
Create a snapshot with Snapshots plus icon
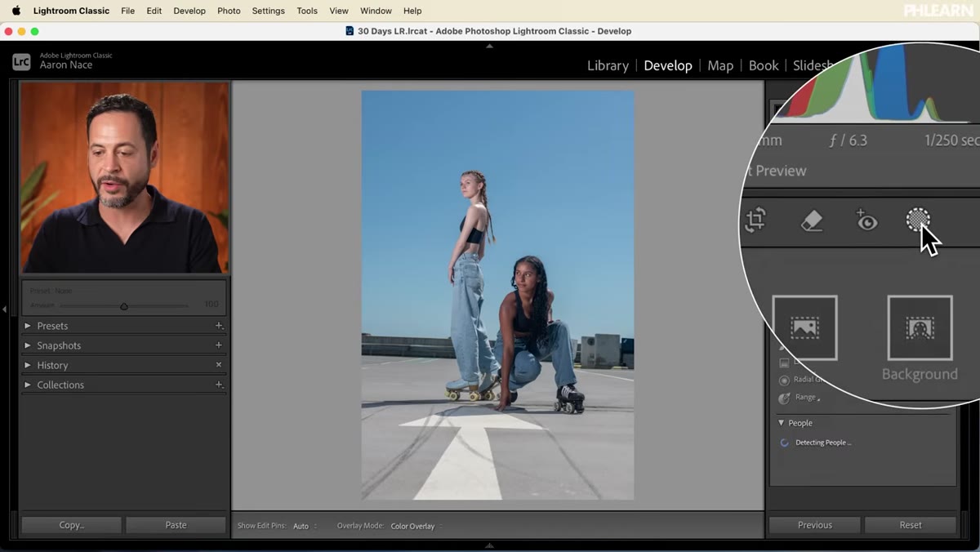pos(219,345)
